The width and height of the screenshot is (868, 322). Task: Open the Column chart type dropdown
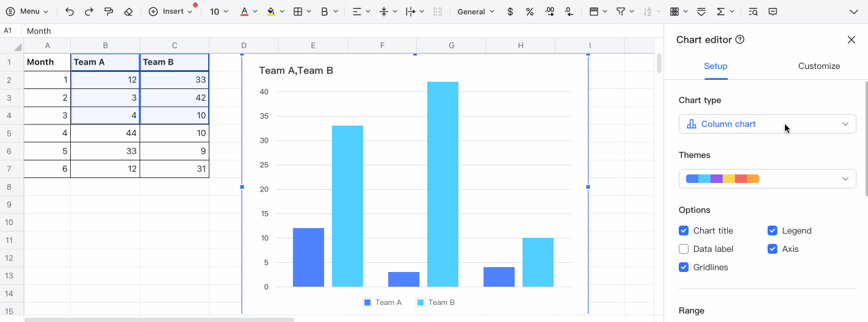767,124
